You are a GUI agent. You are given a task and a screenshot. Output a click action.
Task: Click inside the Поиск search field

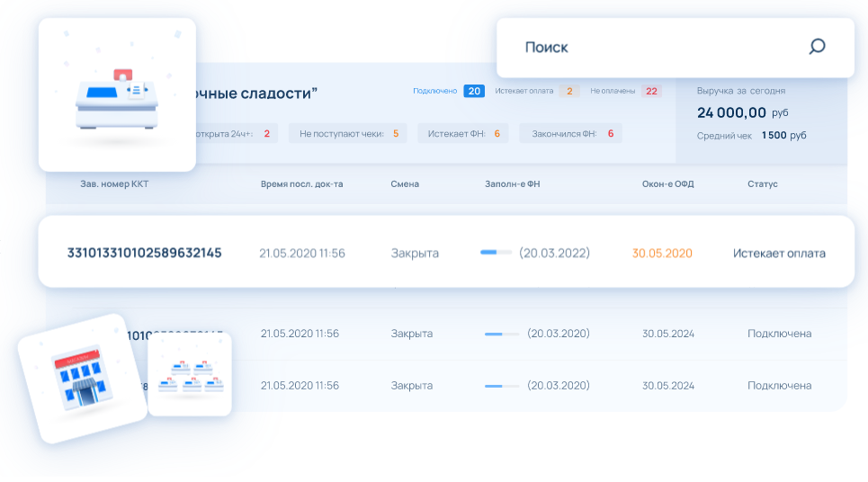point(676,48)
